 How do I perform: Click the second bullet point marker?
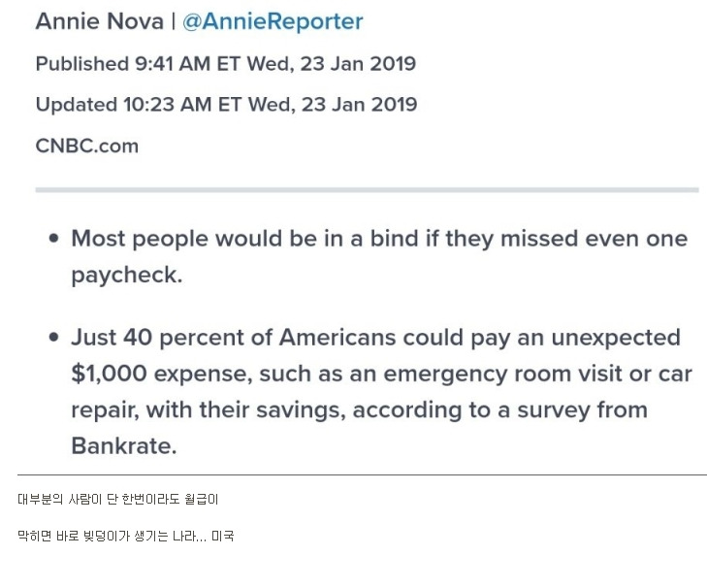tap(53, 339)
